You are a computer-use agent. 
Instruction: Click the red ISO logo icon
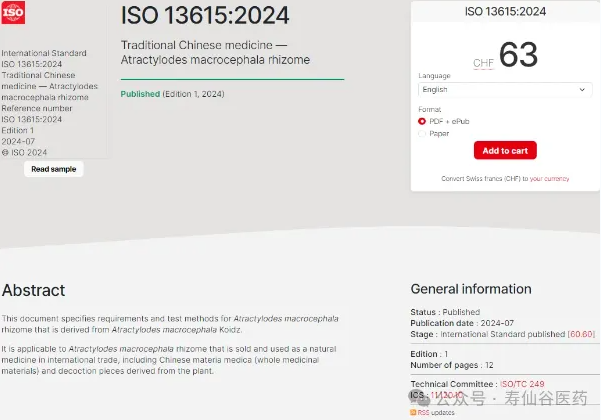(x=13, y=12)
